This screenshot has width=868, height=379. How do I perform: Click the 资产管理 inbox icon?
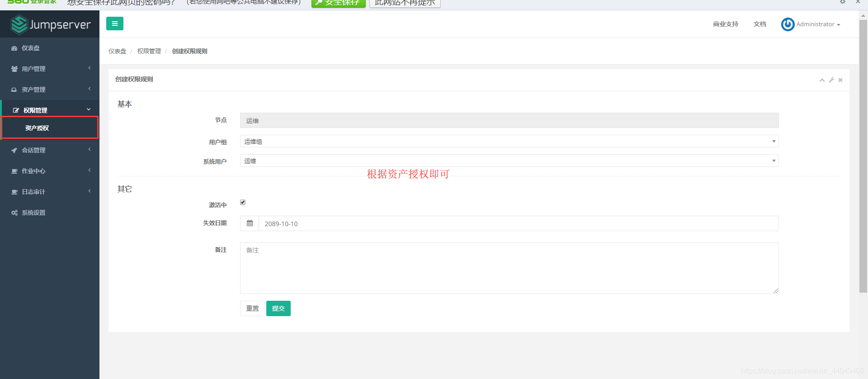(x=14, y=90)
